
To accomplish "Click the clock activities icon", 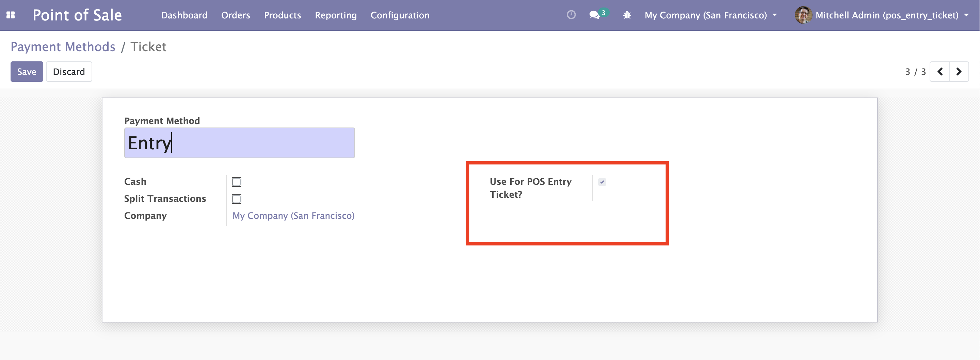I will (571, 15).
